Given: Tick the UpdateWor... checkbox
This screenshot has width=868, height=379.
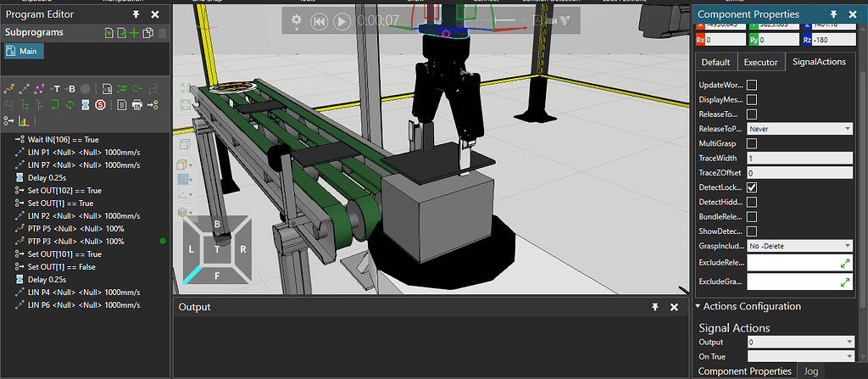Looking at the screenshot, I should click(x=752, y=85).
